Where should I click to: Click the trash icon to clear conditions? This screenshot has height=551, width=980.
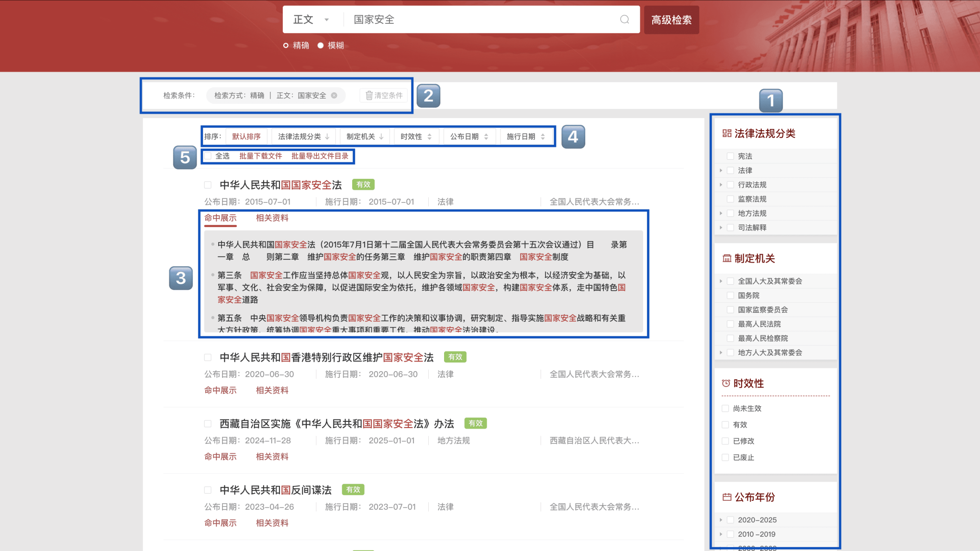coord(369,96)
